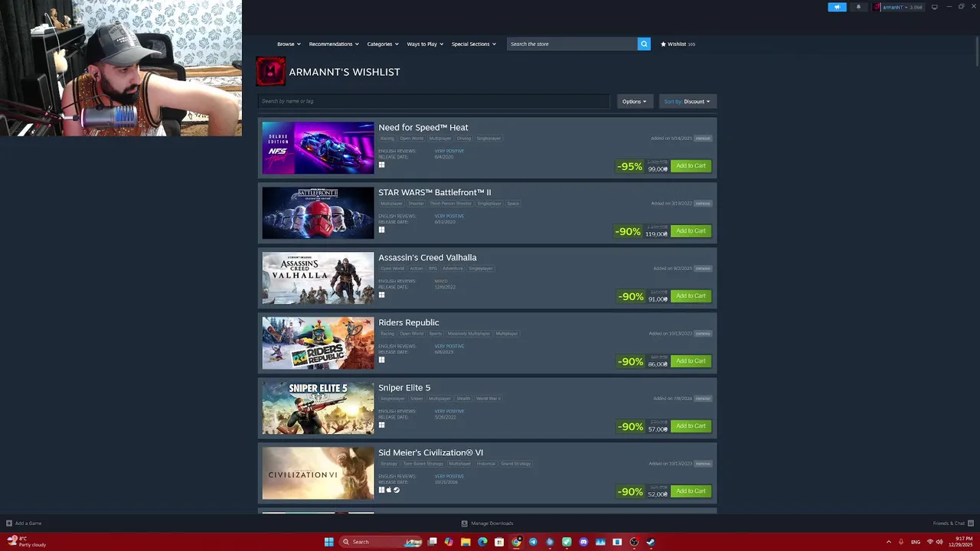Click the Wishlist star icon in navigation

[x=664, y=44]
